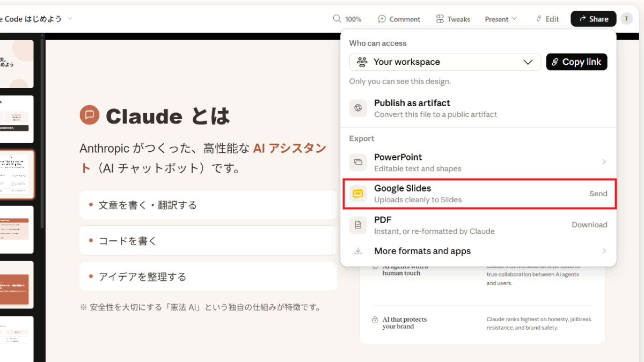
Task: Click the 憲法 AI footnote text
Action: coord(200,307)
